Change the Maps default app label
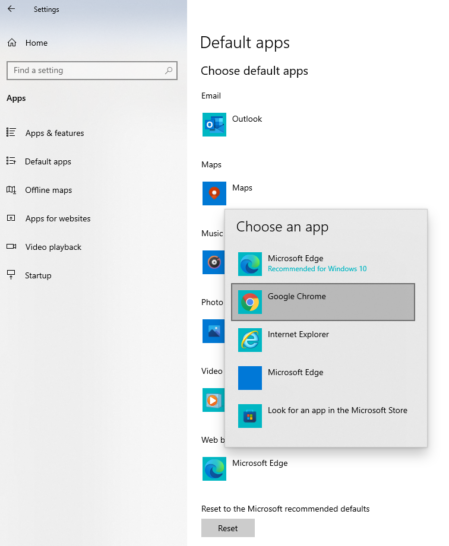Image resolution: width=449 pixels, height=546 pixels. (x=242, y=188)
